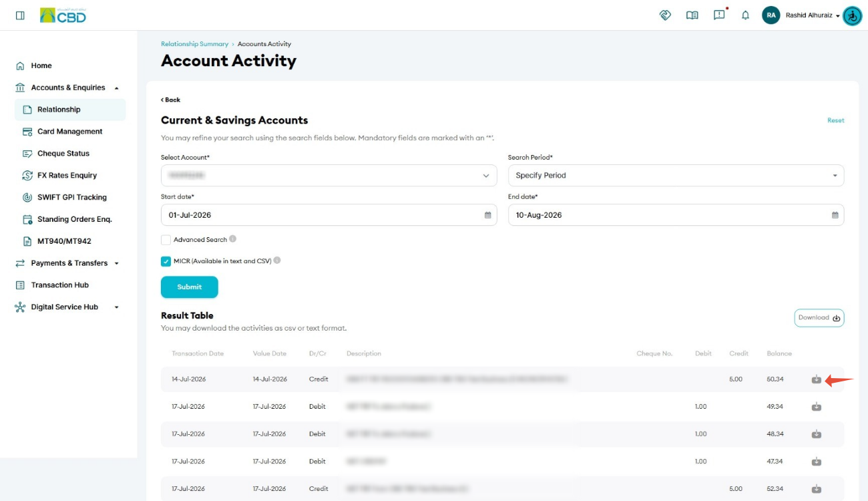Click the FX Rates Enquiry currency icon

27,176
